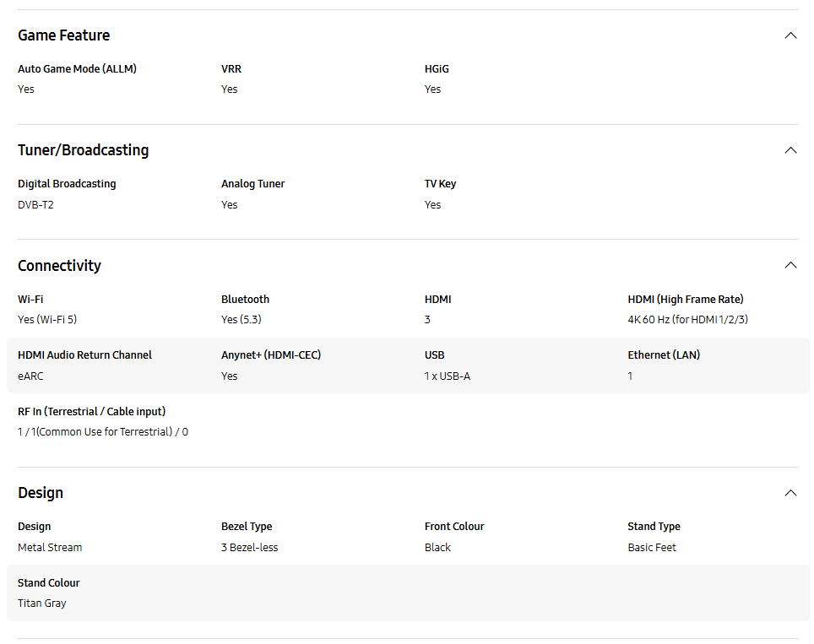This screenshot has height=644, width=814.
Task: Click the Bezel Type label
Action: coord(247,526)
